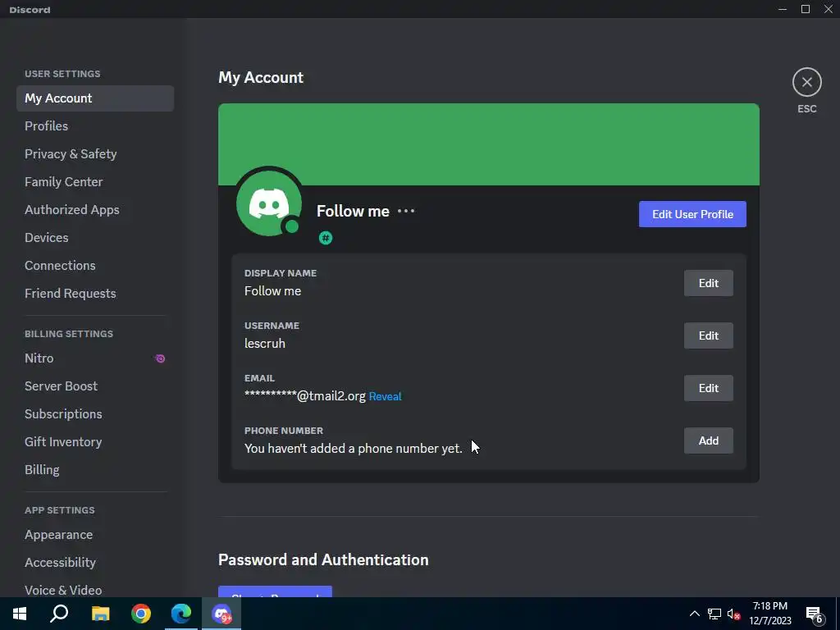The width and height of the screenshot is (840, 630).
Task: Open Connections settings
Action: (95, 265)
